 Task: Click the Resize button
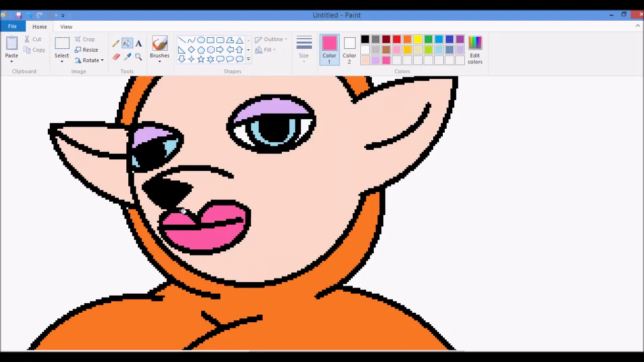point(87,50)
